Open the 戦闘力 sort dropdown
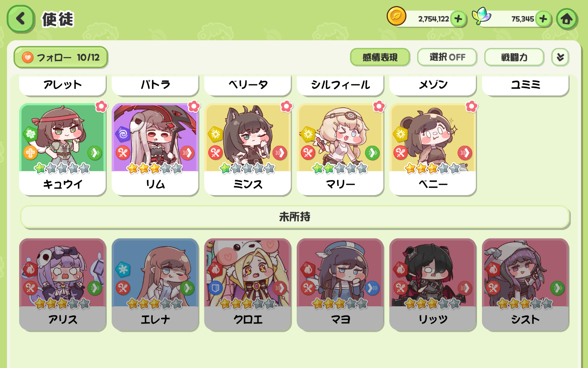The image size is (588, 368). [x=514, y=58]
